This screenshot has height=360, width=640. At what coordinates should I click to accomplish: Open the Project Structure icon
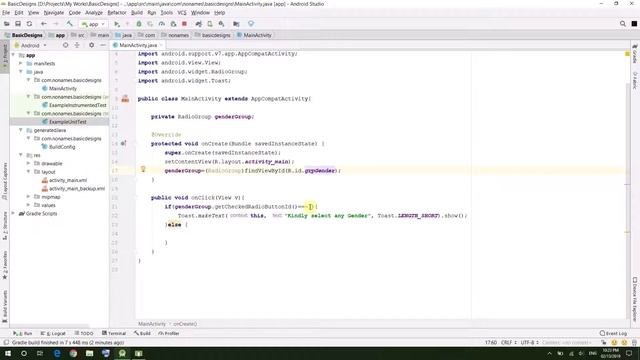click(236, 24)
